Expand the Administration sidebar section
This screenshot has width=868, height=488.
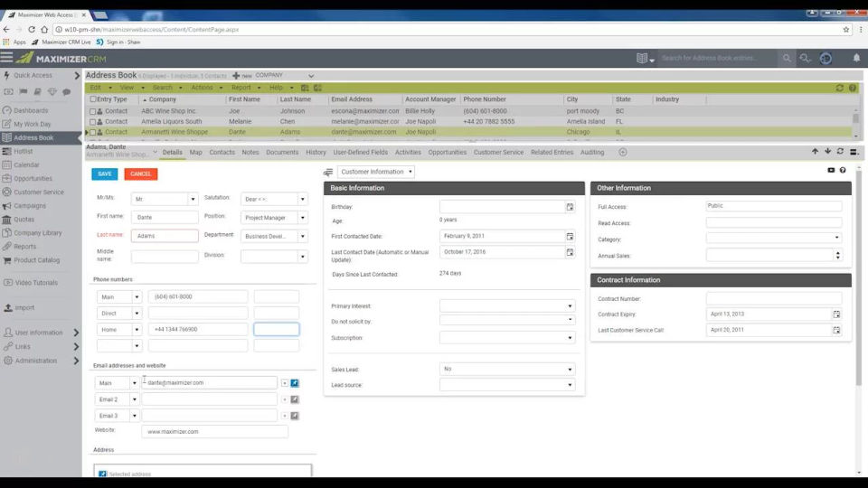click(x=76, y=361)
